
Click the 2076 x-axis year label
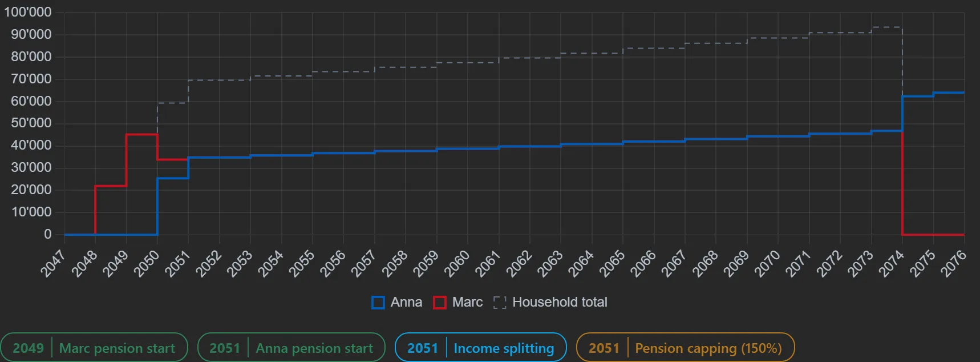click(953, 263)
